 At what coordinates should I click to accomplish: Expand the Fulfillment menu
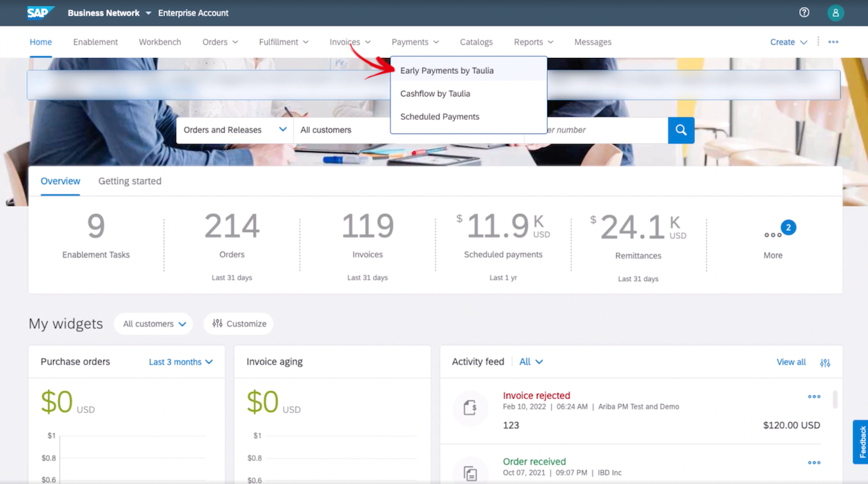[284, 42]
